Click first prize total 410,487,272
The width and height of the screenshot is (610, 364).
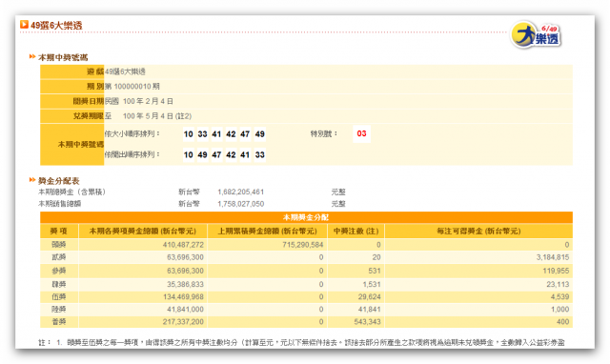(x=183, y=245)
